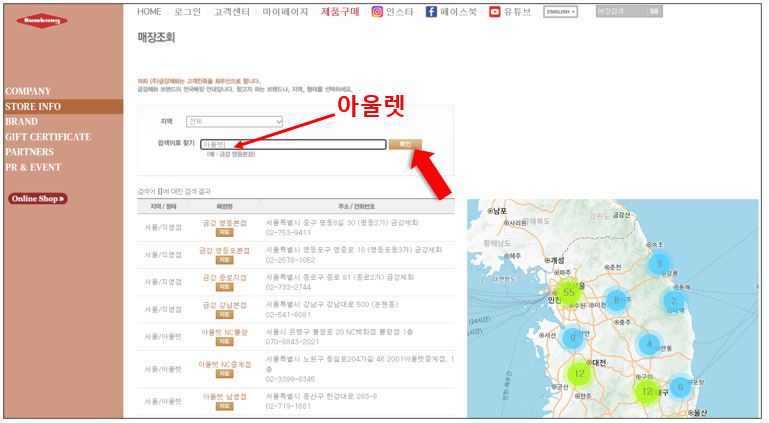Viewport: 769px width, 423px height.
Task: Open 로그인 login link
Action: tap(187, 11)
